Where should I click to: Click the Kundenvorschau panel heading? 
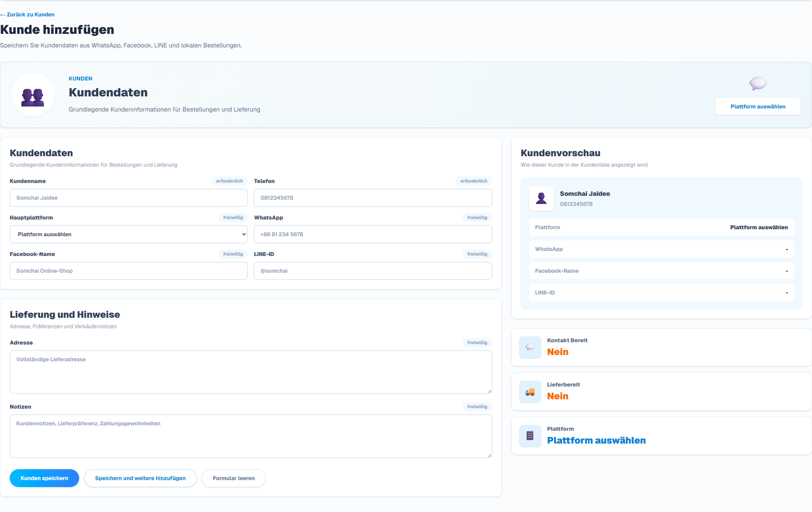pyautogui.click(x=560, y=153)
